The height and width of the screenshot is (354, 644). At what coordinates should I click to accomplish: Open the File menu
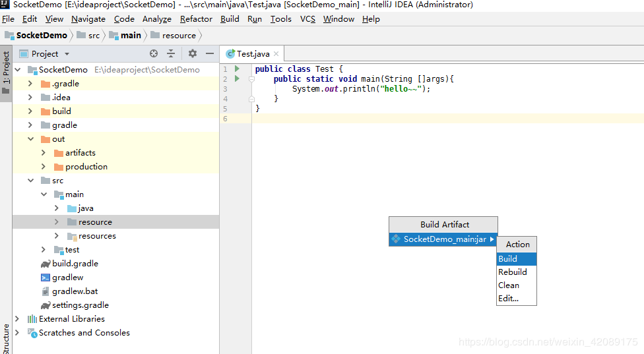(8, 19)
